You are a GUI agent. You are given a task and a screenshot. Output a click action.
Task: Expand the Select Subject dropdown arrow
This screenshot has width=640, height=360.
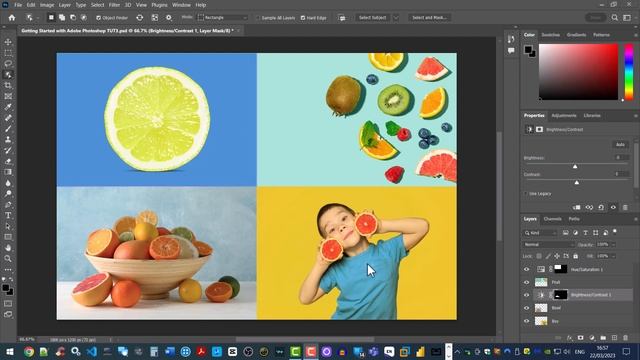(x=396, y=18)
